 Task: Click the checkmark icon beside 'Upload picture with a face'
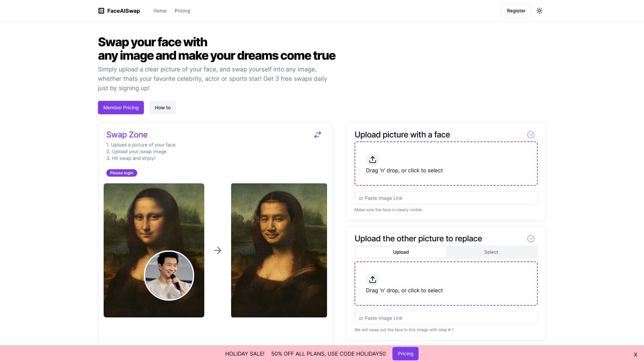point(531,134)
